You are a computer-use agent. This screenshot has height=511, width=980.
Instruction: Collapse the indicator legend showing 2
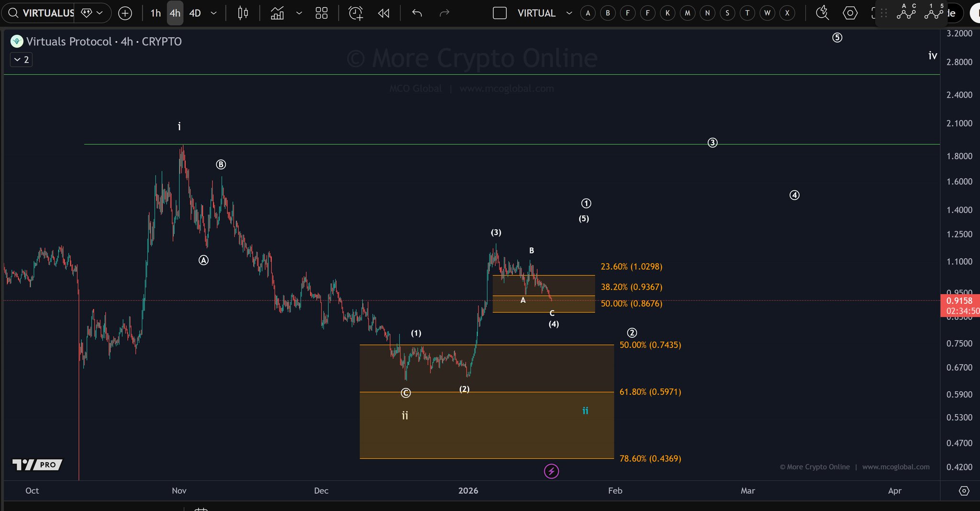click(21, 60)
